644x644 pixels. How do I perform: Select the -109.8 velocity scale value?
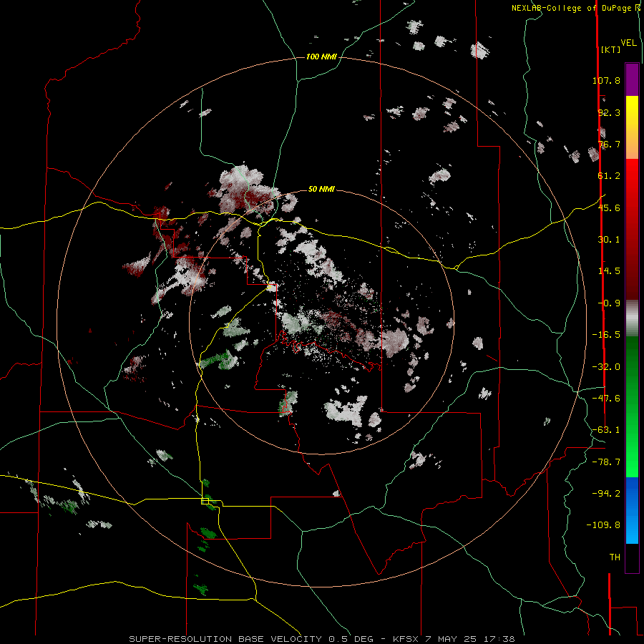coord(603,525)
